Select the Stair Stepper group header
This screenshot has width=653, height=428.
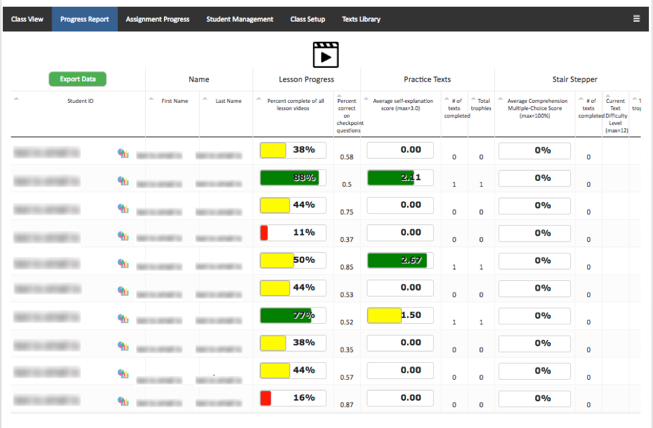coord(575,80)
